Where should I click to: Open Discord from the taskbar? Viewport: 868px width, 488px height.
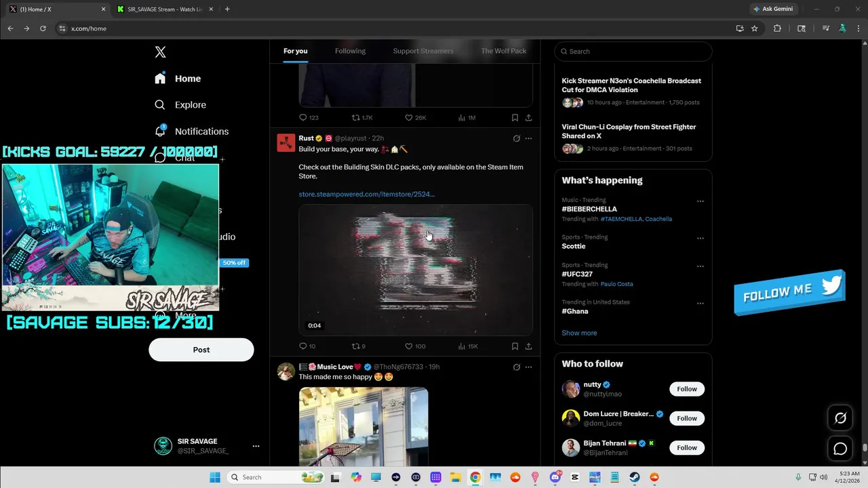pos(555,477)
